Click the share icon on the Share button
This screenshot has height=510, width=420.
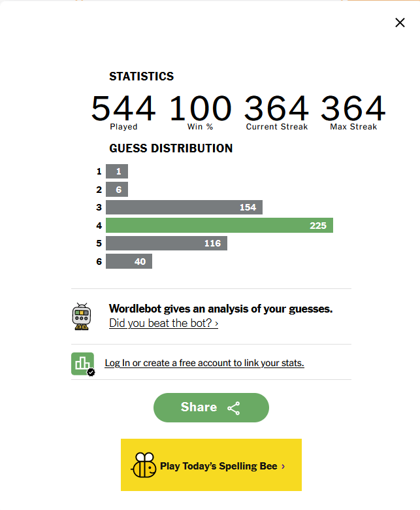tap(234, 408)
